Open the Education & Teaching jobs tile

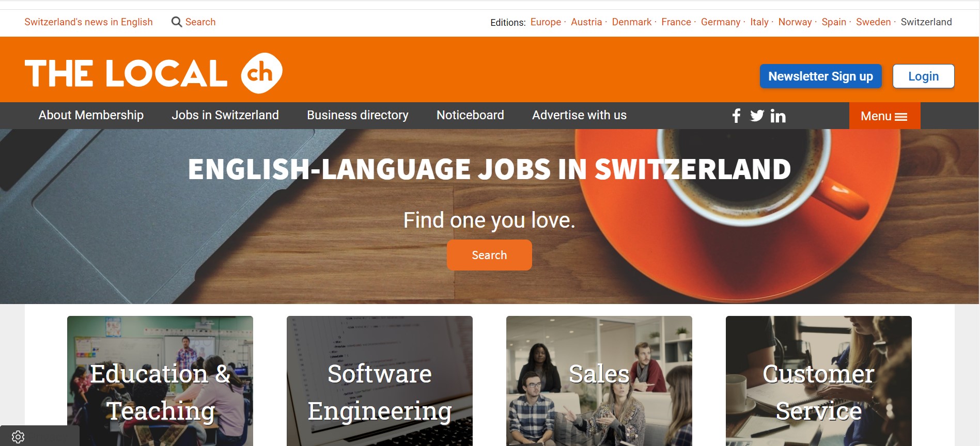pos(160,381)
